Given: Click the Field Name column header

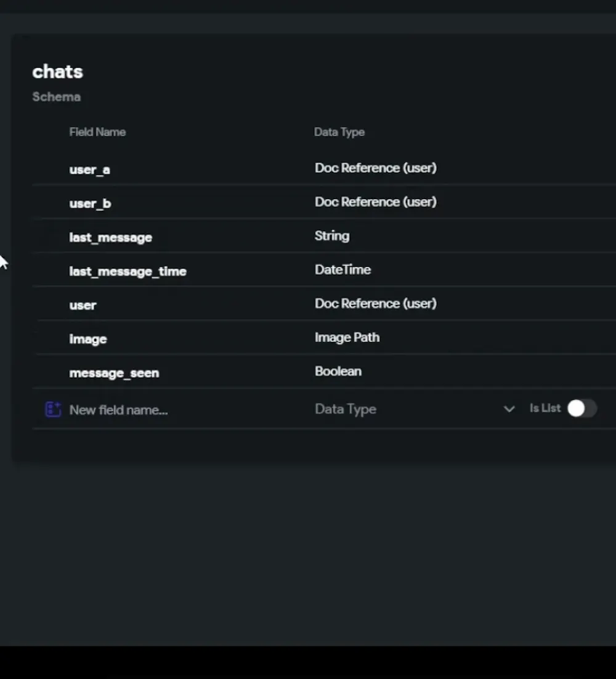Looking at the screenshot, I should pyautogui.click(x=97, y=132).
